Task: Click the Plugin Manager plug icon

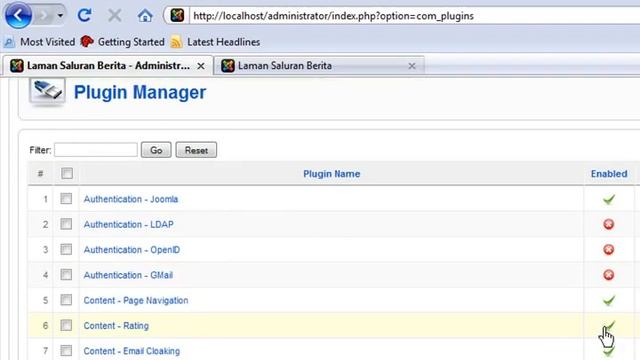Action: [x=47, y=92]
